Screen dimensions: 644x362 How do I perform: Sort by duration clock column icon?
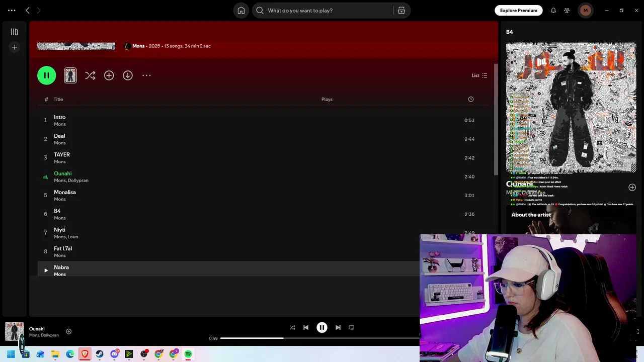[x=471, y=99]
